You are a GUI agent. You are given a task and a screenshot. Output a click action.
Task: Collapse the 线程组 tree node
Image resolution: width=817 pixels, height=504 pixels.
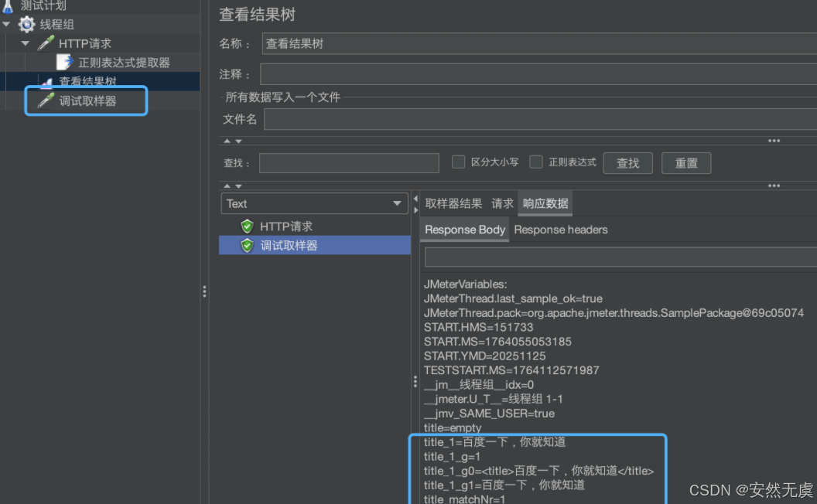click(6, 24)
